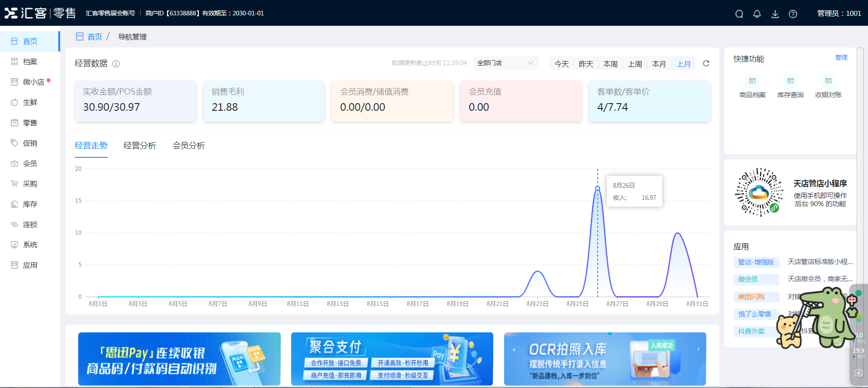
Task: Click the refresh icon beside 上月
Action: point(706,63)
